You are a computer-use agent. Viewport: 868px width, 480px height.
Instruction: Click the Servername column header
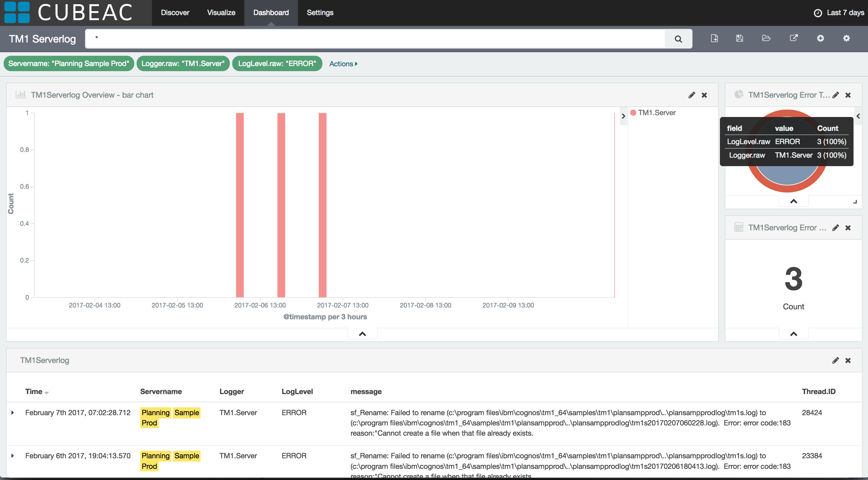(161, 391)
